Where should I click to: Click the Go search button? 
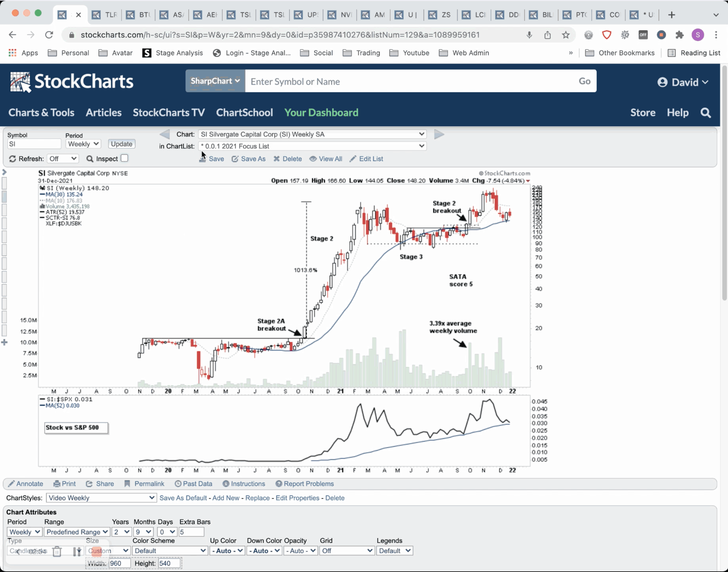[x=584, y=81]
